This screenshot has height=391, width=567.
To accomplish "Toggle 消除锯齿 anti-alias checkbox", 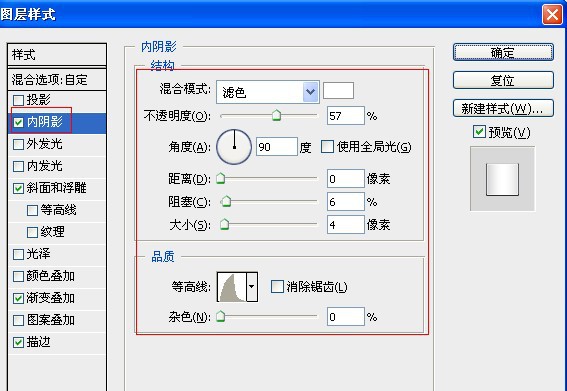I will pos(277,287).
